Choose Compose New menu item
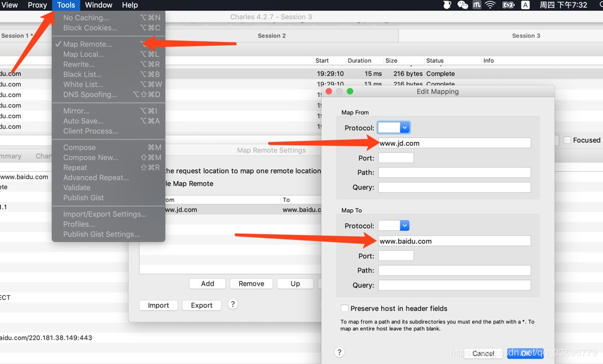603x364 pixels. pyautogui.click(x=109, y=157)
